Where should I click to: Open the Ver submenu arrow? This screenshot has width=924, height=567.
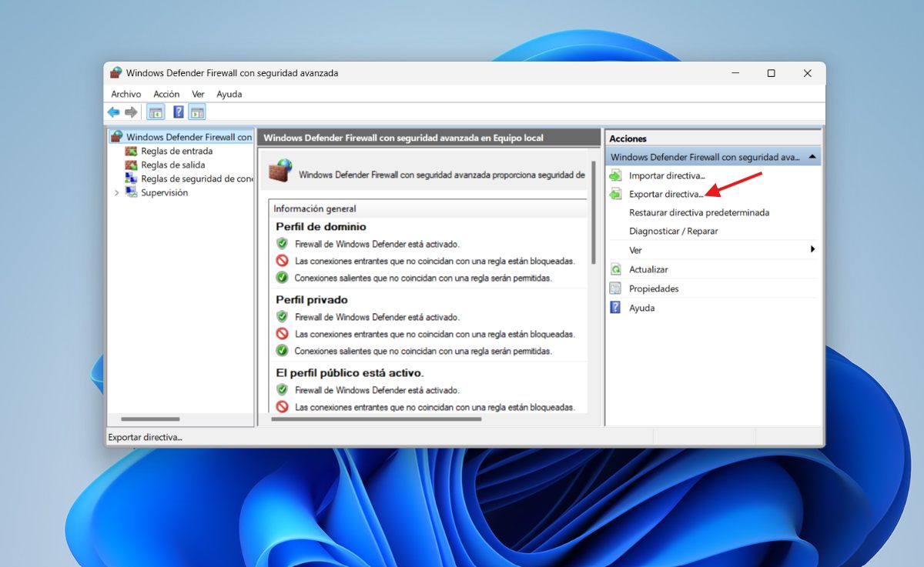pos(812,250)
